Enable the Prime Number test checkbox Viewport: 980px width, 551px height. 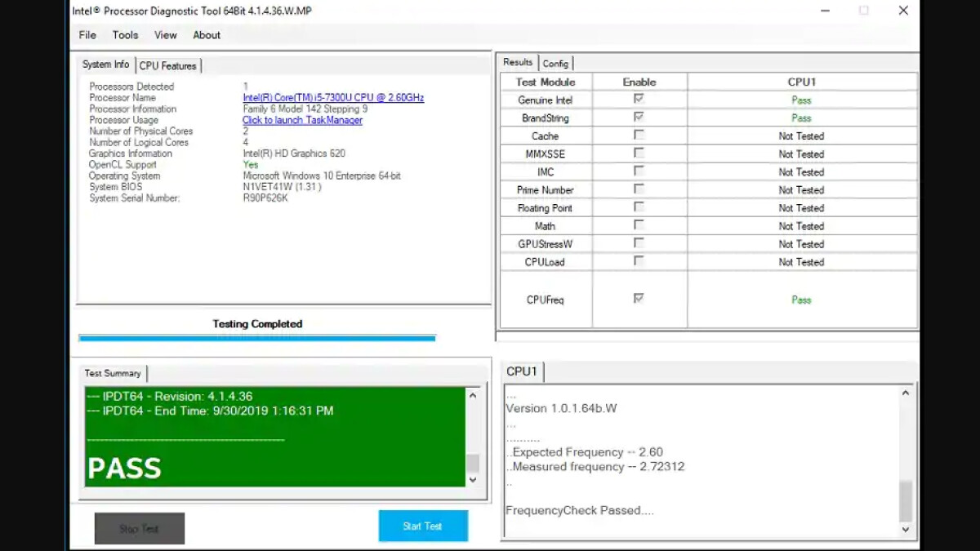tap(639, 189)
